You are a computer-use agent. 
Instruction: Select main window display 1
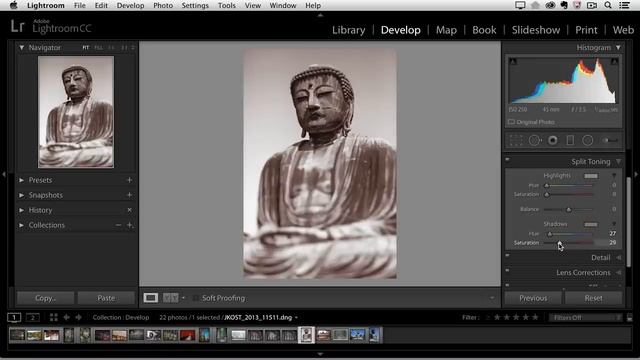point(14,317)
